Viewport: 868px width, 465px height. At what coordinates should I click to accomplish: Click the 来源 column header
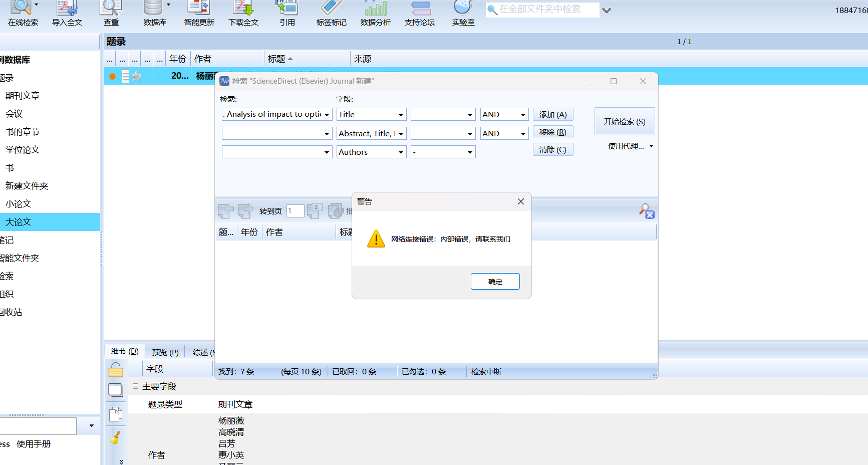[x=363, y=59]
